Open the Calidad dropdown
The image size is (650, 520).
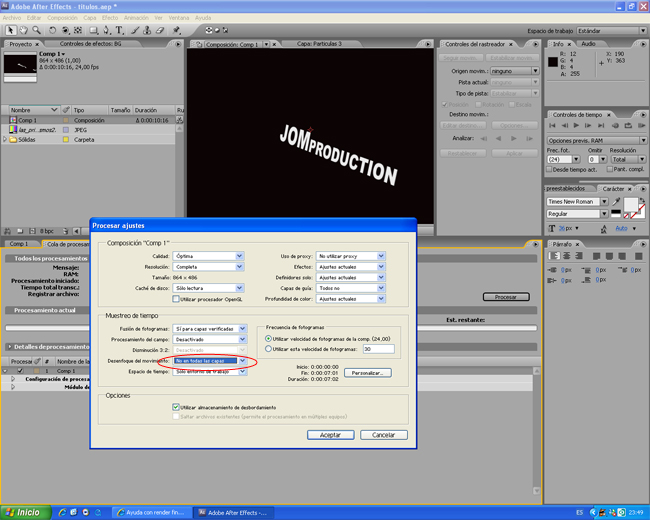click(209, 256)
